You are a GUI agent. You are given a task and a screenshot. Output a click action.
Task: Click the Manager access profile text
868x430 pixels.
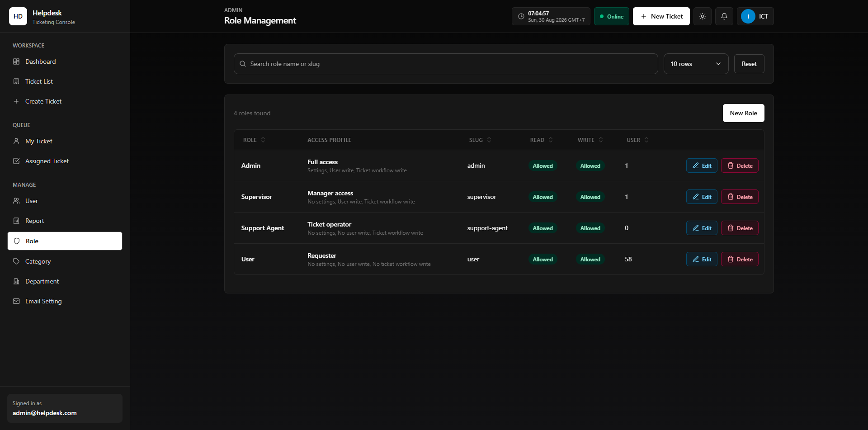tap(330, 193)
